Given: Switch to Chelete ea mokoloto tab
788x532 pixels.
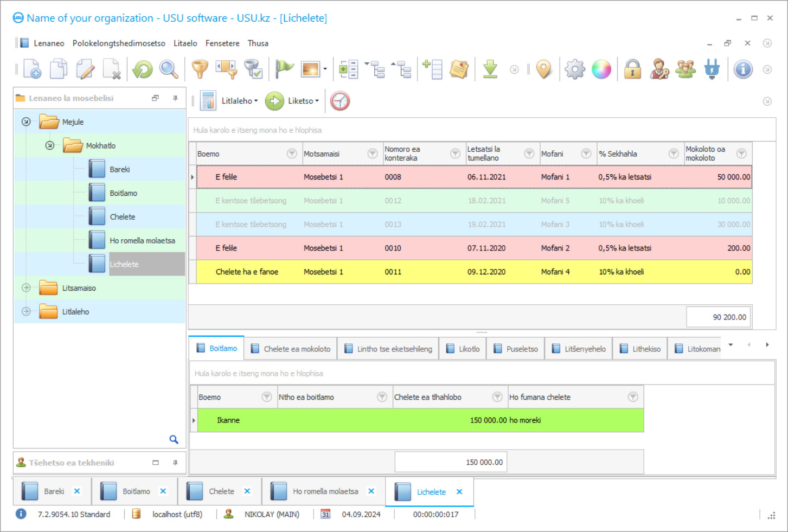Looking at the screenshot, I should [291, 349].
